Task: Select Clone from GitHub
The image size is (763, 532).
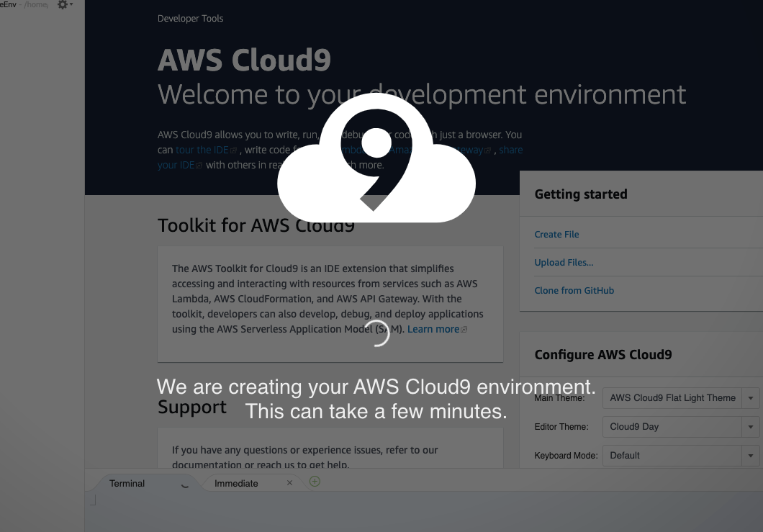Action: coord(574,291)
